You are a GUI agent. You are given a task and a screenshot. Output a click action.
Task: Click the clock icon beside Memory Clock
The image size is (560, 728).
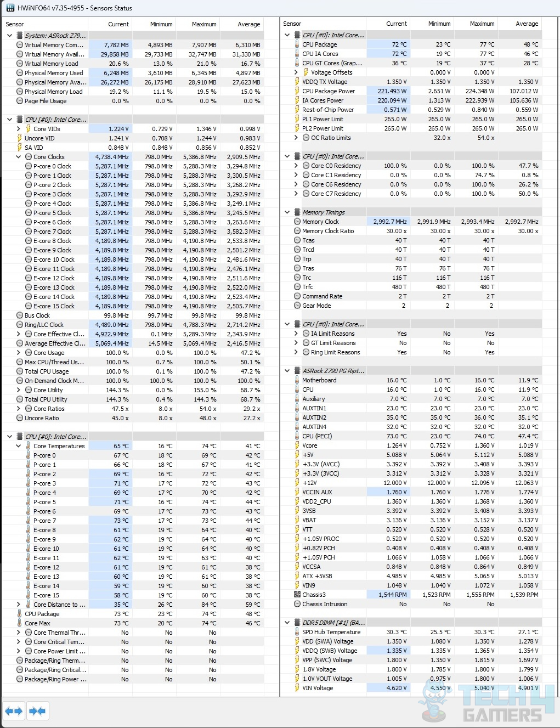[x=297, y=222]
